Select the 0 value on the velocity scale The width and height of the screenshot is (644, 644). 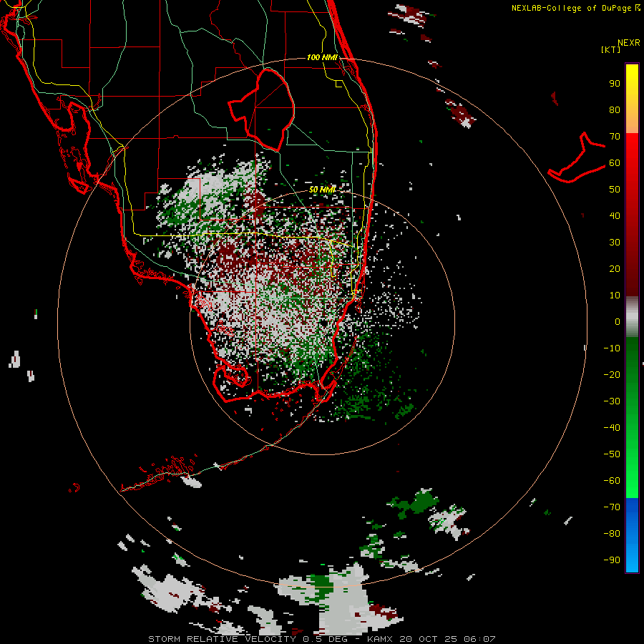(618, 322)
